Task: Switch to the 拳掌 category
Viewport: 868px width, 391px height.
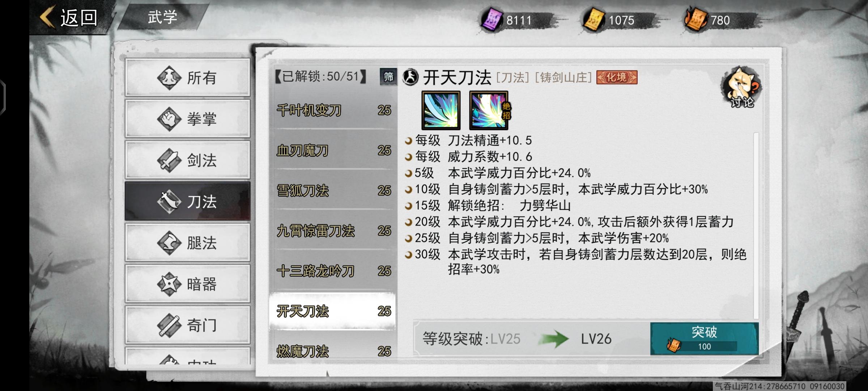Action: [187, 119]
